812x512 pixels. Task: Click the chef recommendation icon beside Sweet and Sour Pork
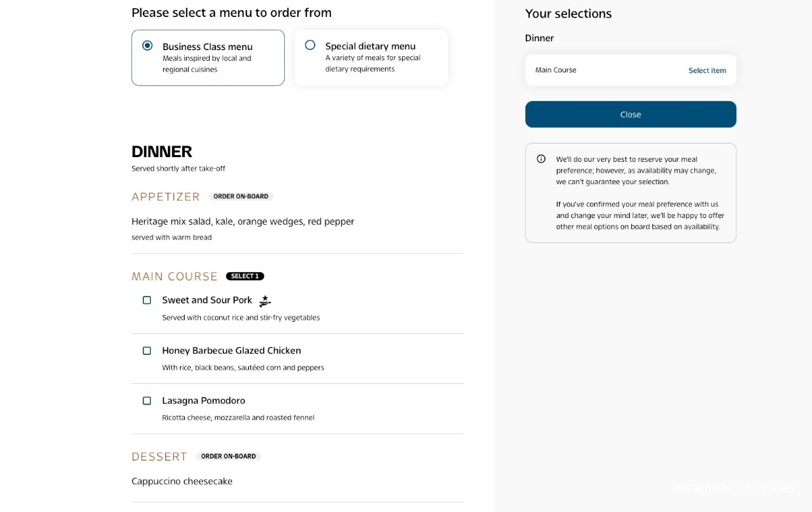tap(265, 301)
